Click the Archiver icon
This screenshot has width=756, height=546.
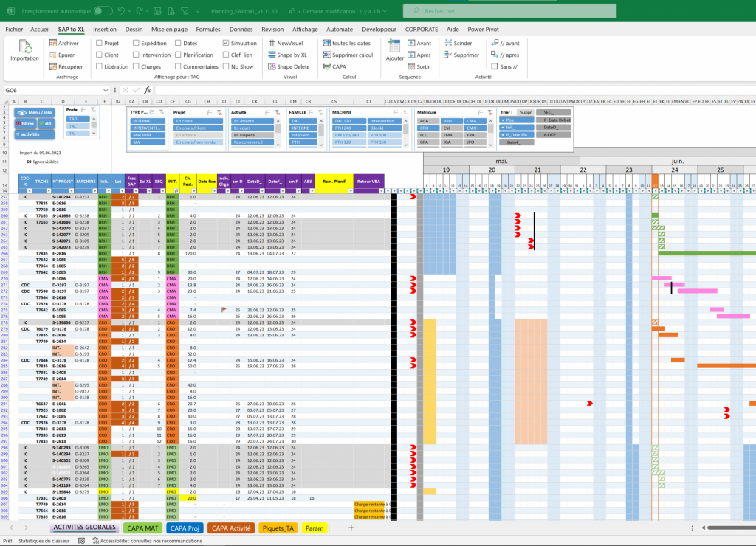click(52, 44)
